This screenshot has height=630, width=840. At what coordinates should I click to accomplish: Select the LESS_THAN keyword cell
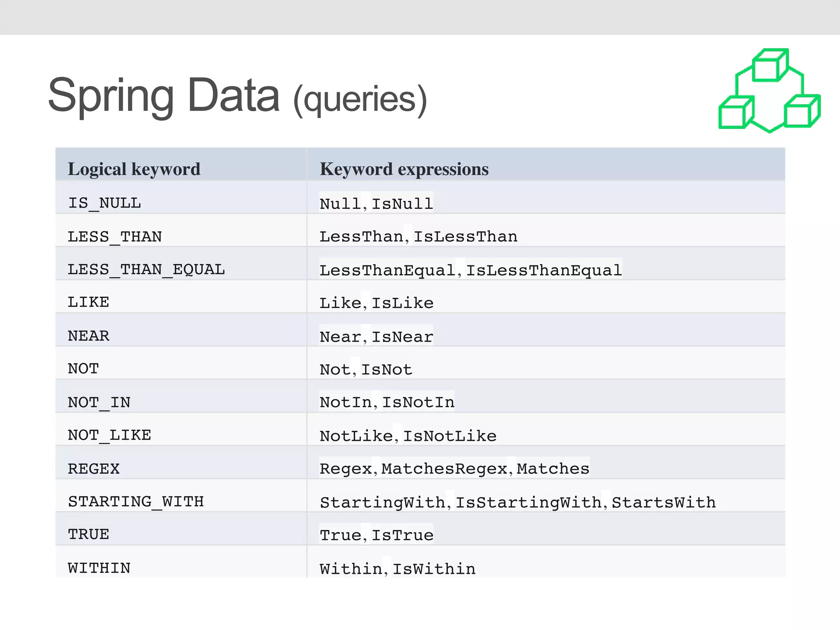[181, 231]
